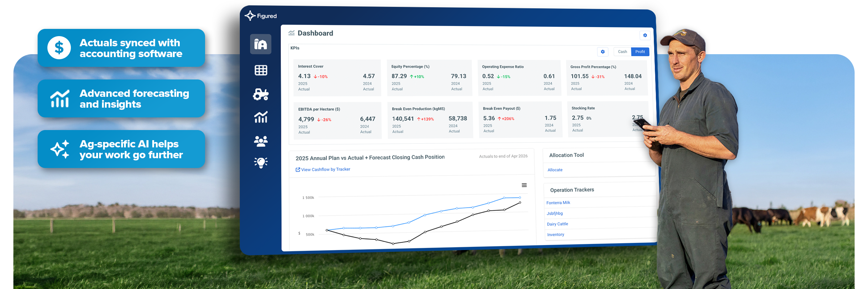Click the "Actuals synced with accounting software" text
Screen dimensions: 868x289
131,48
